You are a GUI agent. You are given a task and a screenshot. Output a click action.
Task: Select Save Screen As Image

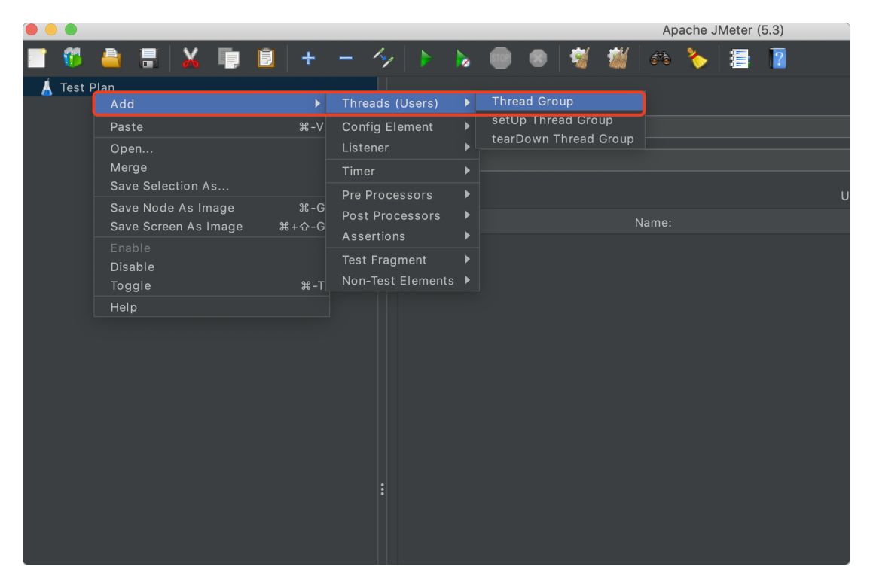210,227
